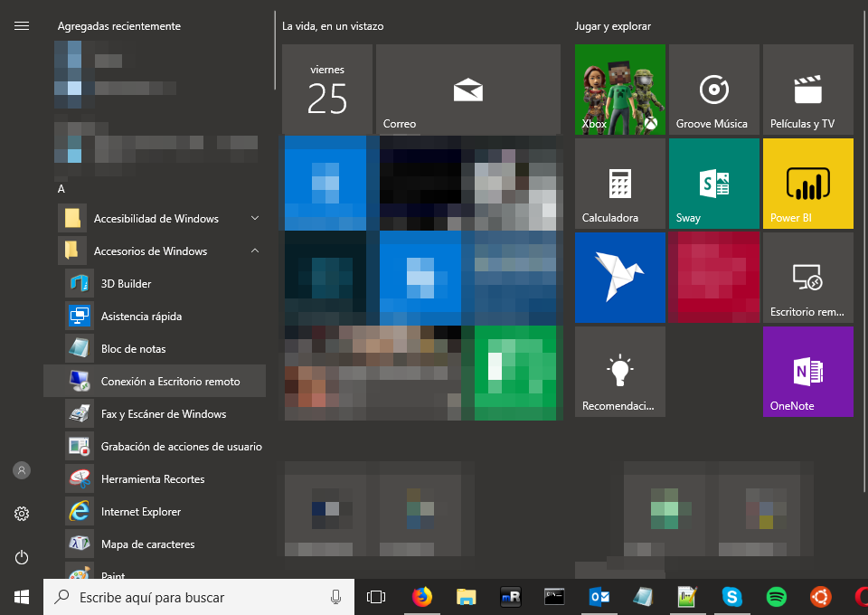
Task: Open the calendar tile showing viernes 25
Action: pyautogui.click(x=327, y=90)
